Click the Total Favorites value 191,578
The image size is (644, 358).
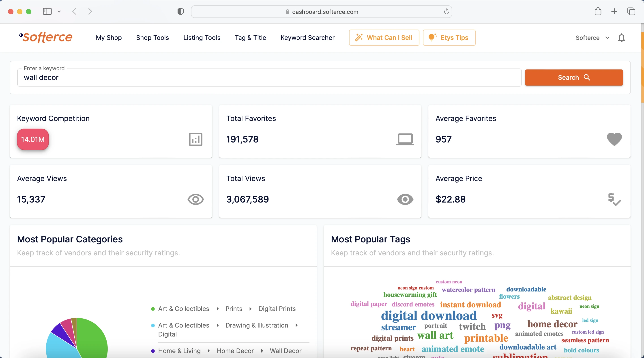[x=242, y=139]
